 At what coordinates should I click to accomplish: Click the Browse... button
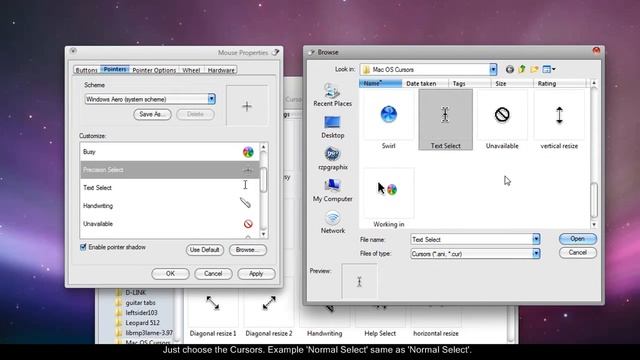click(x=248, y=250)
